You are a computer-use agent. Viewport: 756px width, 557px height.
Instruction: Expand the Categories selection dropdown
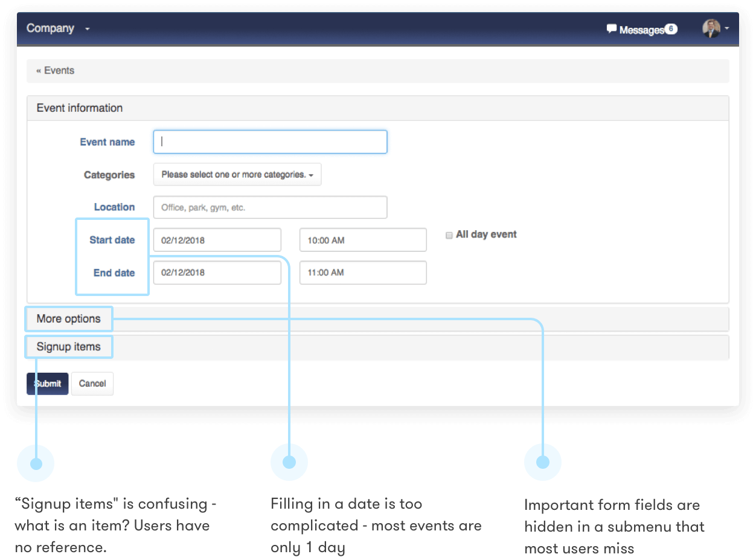point(237,175)
